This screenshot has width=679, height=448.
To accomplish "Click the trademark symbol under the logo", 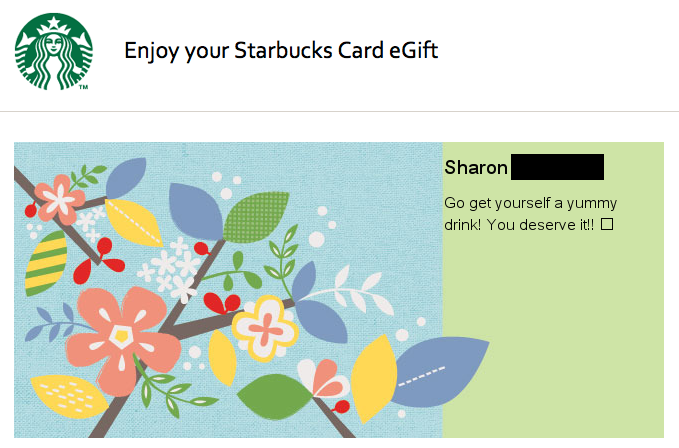I will [83, 88].
